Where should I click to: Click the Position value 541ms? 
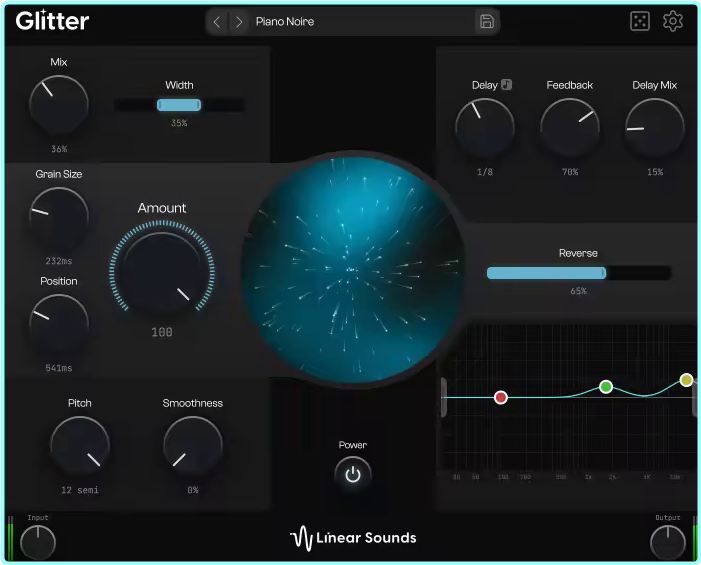click(59, 368)
